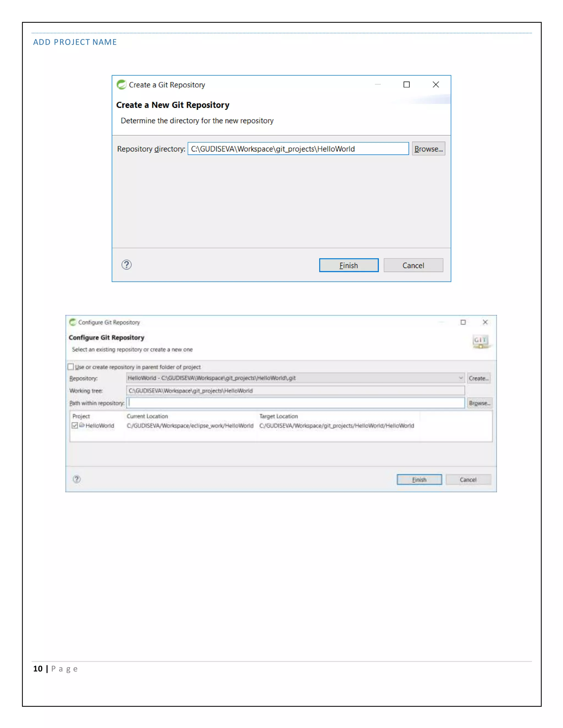Screen dimensions: 563x728
Task: Open the Repository dropdown arrow
Action: click(x=461, y=378)
